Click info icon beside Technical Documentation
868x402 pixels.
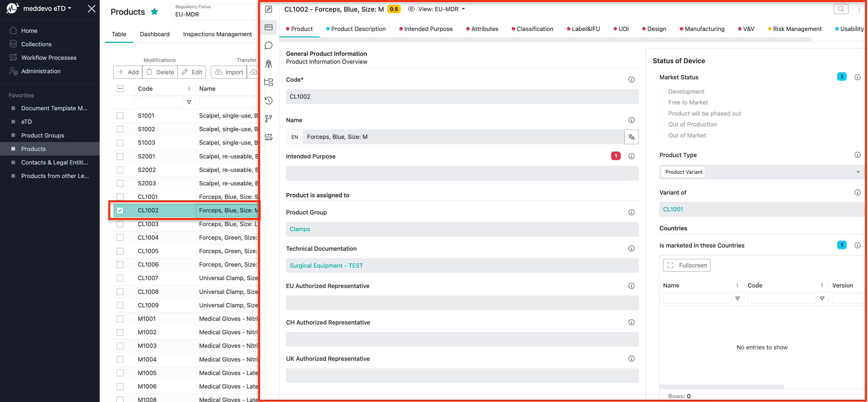click(631, 249)
